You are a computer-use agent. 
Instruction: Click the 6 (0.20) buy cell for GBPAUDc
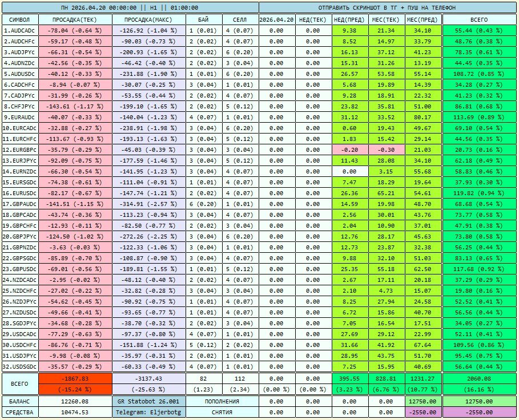pos(204,204)
